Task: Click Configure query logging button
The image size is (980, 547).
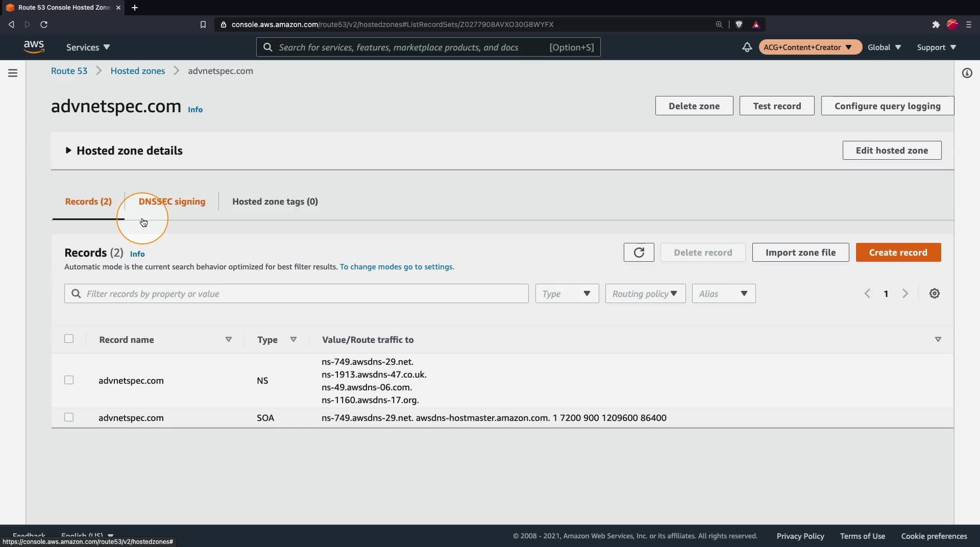Action: [887, 106]
